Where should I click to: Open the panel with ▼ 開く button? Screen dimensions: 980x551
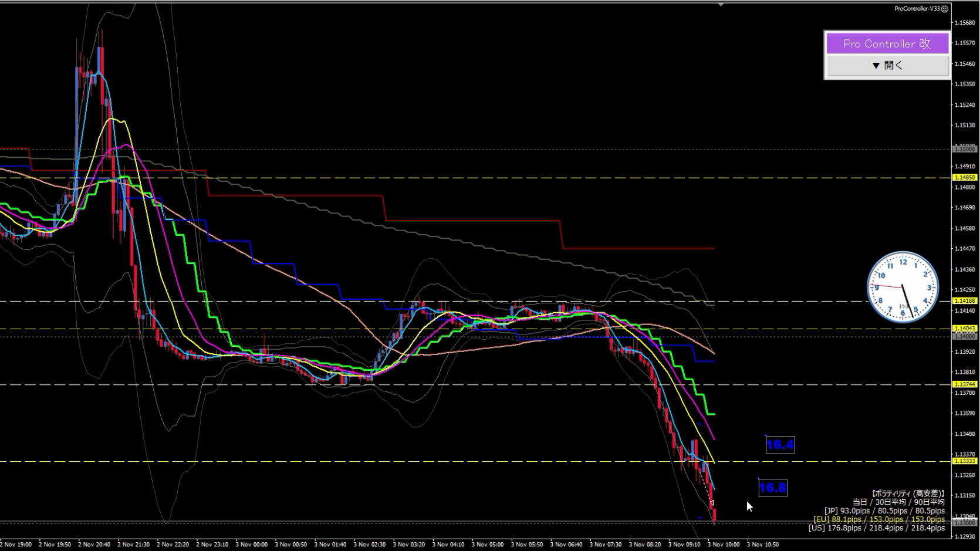(887, 65)
